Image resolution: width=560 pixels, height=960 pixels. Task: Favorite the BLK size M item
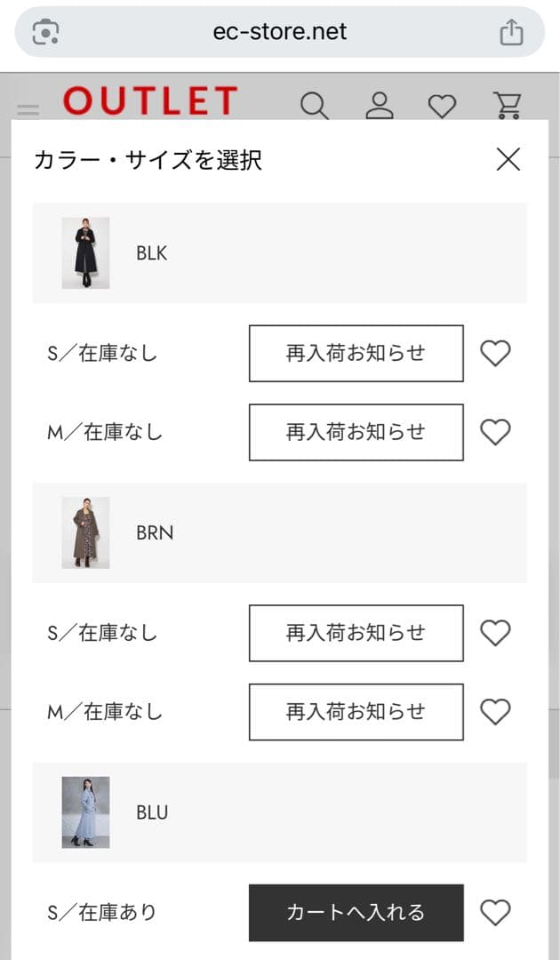pyautogui.click(x=495, y=432)
